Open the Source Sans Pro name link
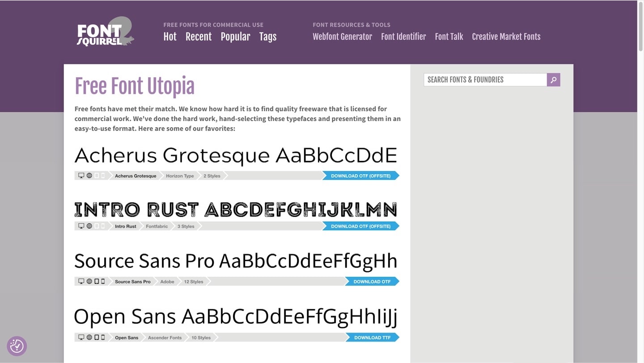644x363 pixels. [133, 282]
